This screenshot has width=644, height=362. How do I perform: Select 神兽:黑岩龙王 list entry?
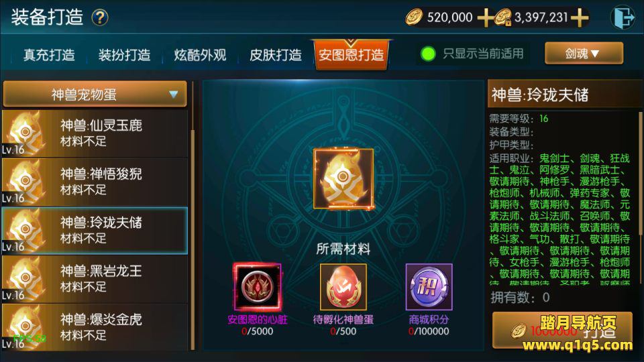pyautogui.click(x=95, y=279)
